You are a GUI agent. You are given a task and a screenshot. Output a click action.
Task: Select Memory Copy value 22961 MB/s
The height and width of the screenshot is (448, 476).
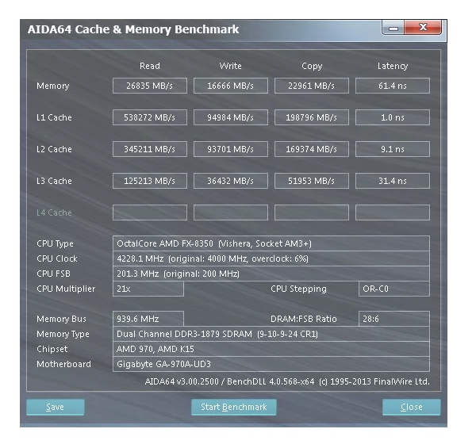coord(312,86)
